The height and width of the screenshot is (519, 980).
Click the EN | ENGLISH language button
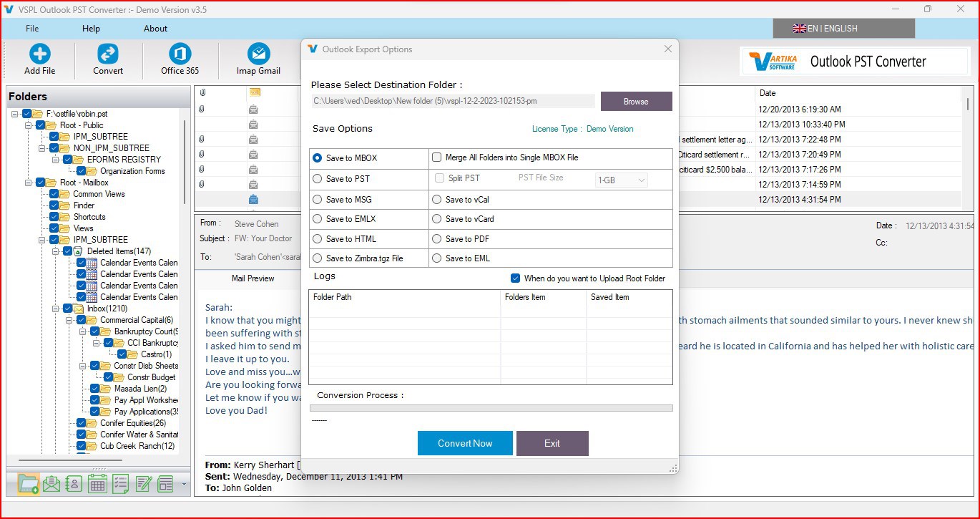point(844,29)
